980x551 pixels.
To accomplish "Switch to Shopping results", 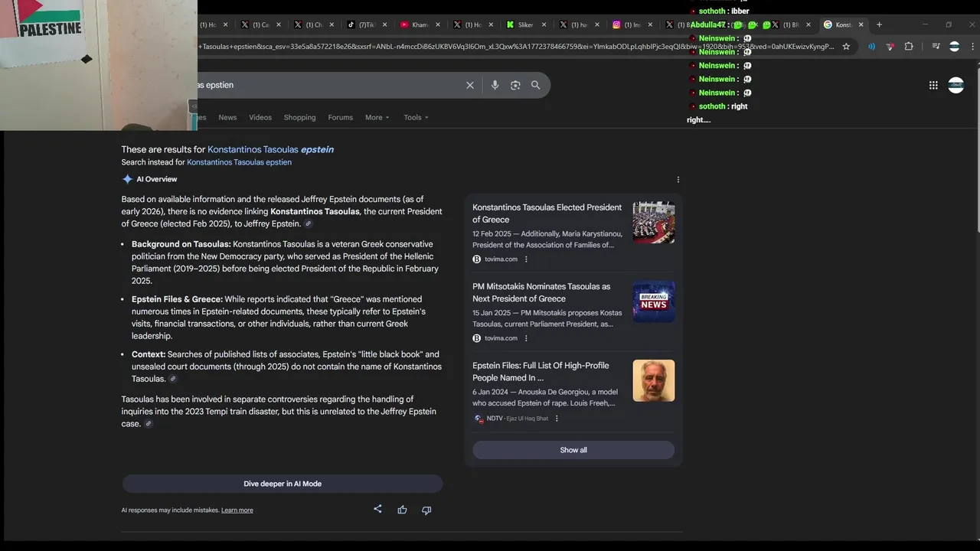I will [299, 117].
